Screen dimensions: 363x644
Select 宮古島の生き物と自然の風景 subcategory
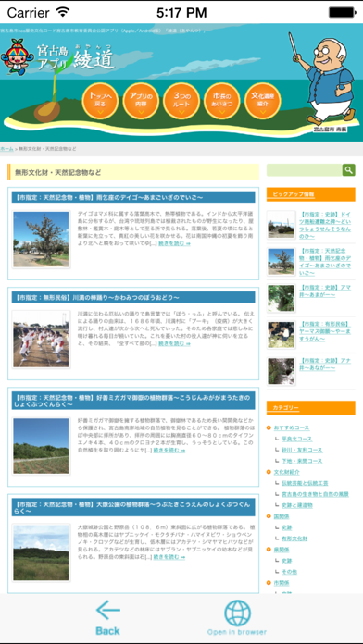(x=316, y=494)
